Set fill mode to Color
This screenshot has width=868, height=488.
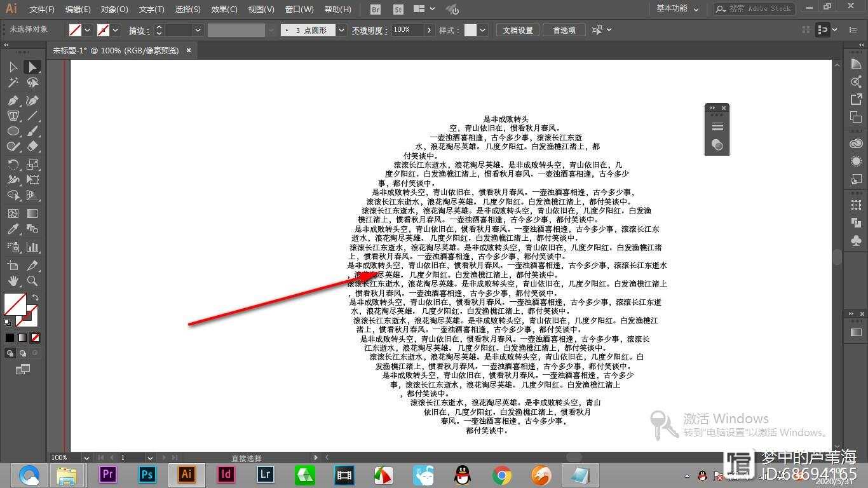pyautogui.click(x=10, y=338)
